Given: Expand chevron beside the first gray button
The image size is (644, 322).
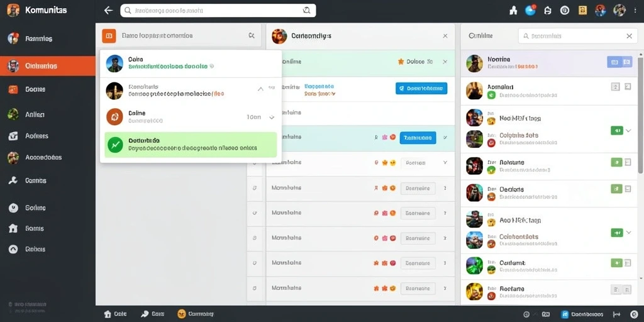Looking at the screenshot, I should coord(445,163).
